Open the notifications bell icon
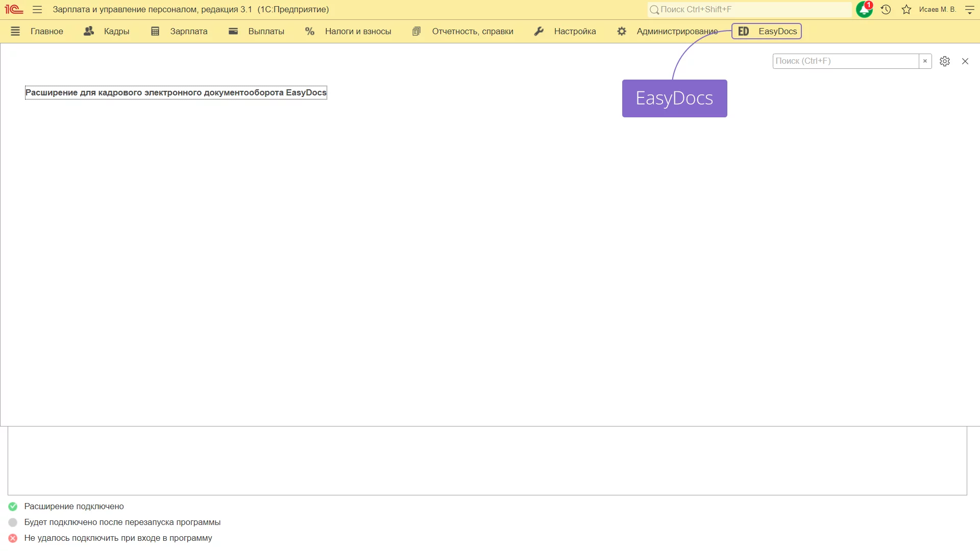The width and height of the screenshot is (980, 551). click(x=864, y=9)
